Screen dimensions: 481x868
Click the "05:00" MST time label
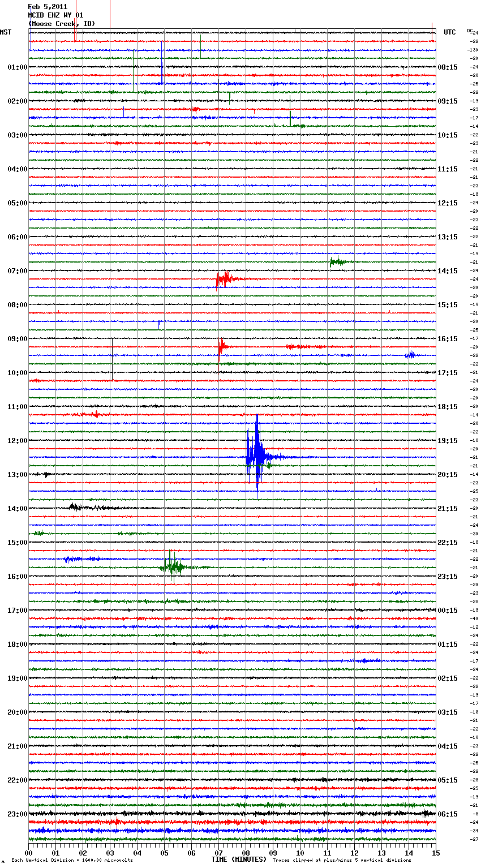[x=18, y=203]
